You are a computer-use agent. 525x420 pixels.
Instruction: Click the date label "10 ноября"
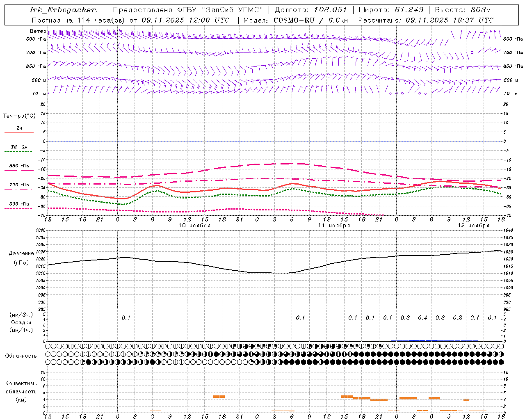pos(194,226)
